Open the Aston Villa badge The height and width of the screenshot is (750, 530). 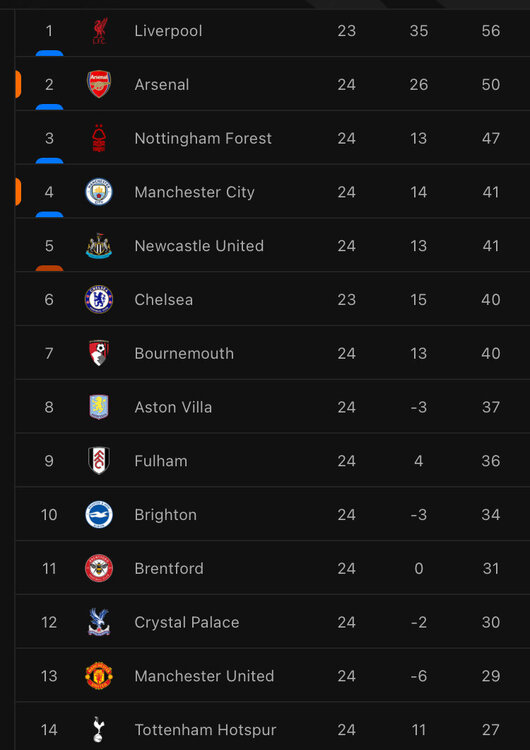coord(99,407)
